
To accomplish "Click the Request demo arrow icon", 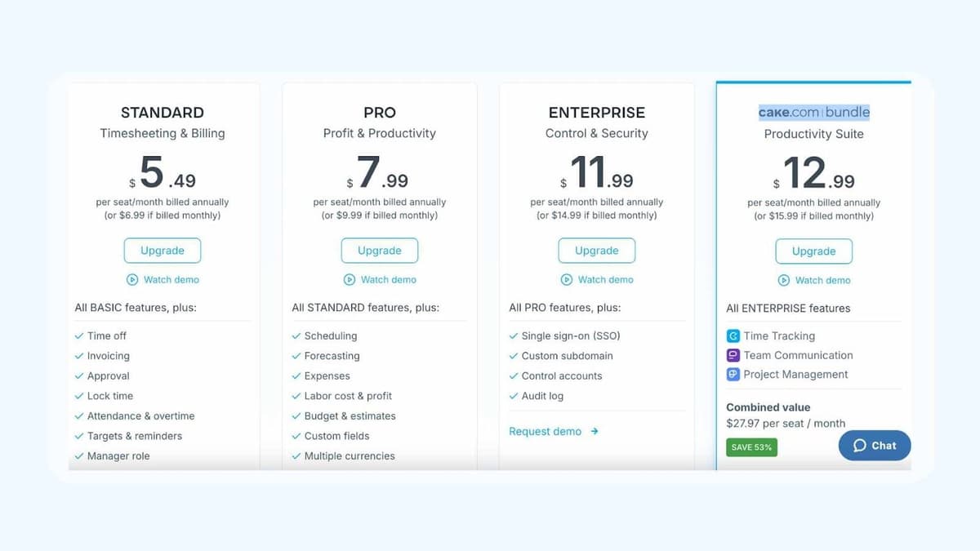I will point(595,431).
